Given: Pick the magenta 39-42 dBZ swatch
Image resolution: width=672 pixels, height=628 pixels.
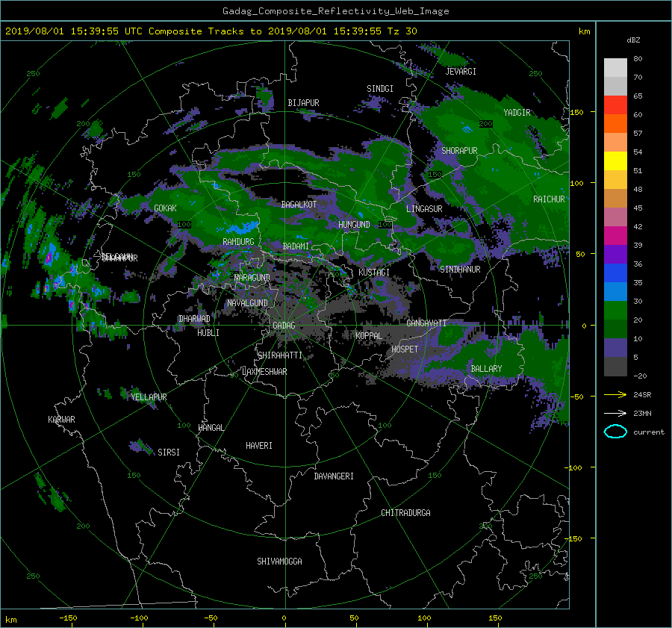Looking at the screenshot, I should 615,236.
